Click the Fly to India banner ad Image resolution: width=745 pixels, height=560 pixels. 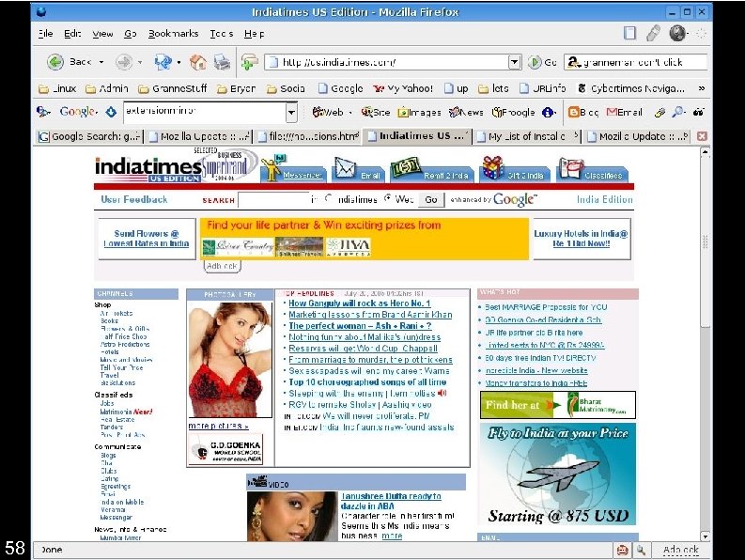pyautogui.click(x=558, y=474)
